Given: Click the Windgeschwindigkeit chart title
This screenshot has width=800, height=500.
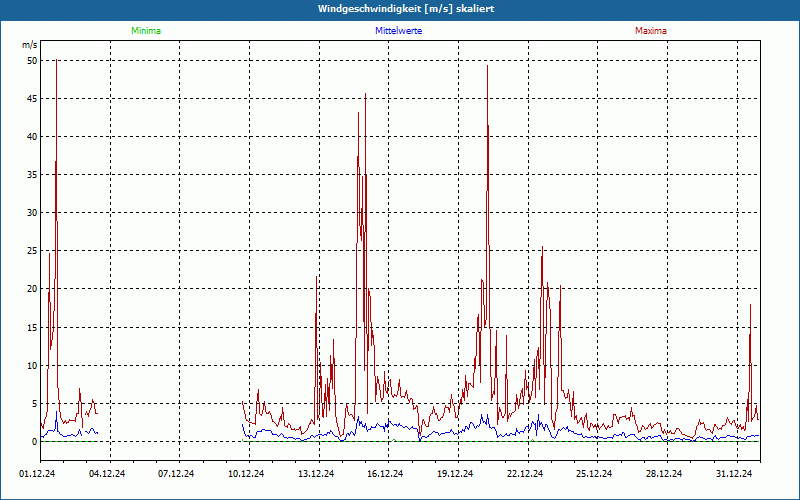Looking at the screenshot, I should pyautogui.click(x=406, y=9).
